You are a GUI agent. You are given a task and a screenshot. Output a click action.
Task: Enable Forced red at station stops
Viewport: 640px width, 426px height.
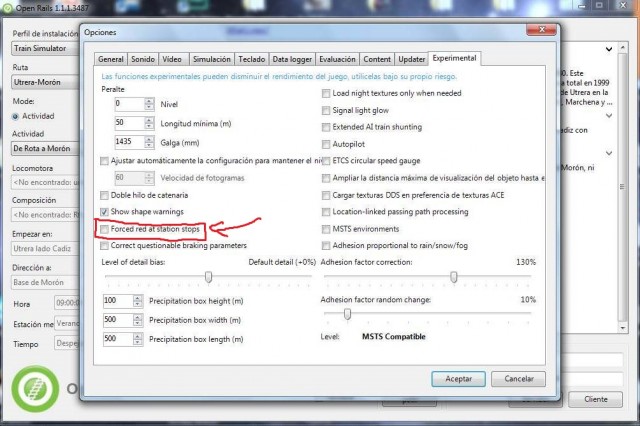107,230
